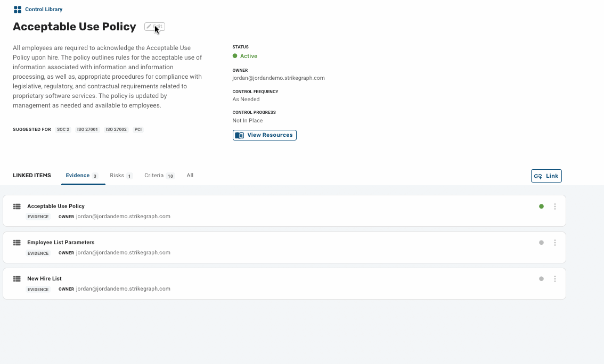Click the Edit pencil button beside title

[154, 27]
